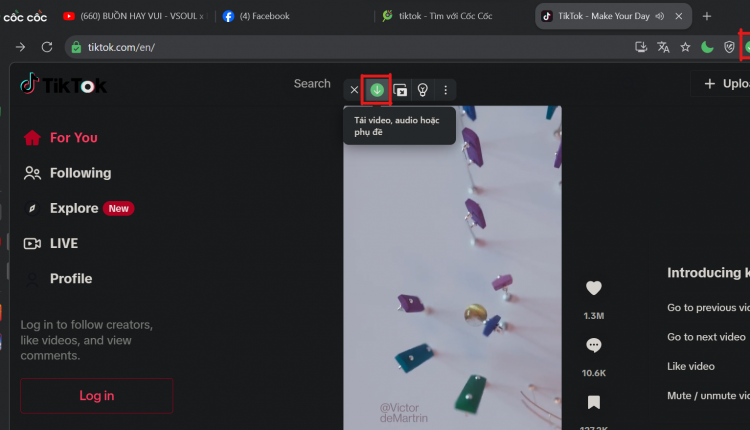Click the green lock site security icon

click(76, 47)
